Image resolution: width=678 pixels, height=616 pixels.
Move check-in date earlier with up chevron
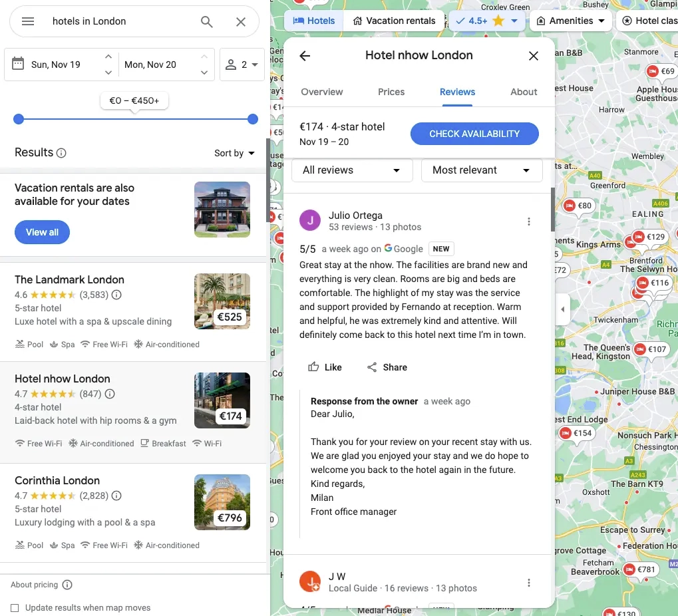click(108, 56)
